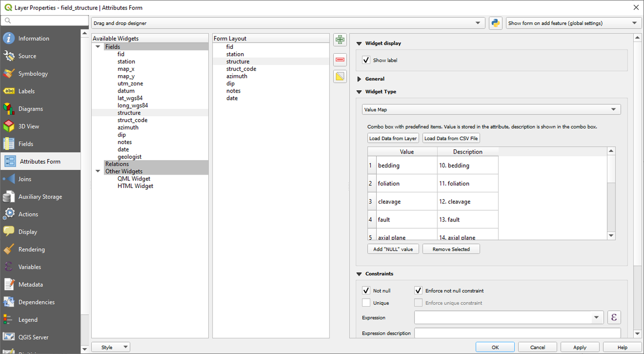Toggle the Not null constraint checkbox
Screen dimensions: 644x354
point(367,291)
